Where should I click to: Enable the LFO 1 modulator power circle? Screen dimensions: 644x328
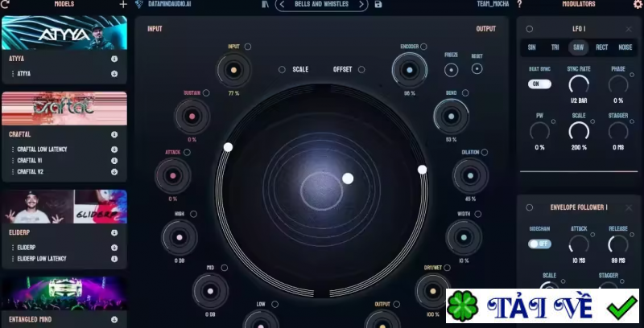click(530, 29)
